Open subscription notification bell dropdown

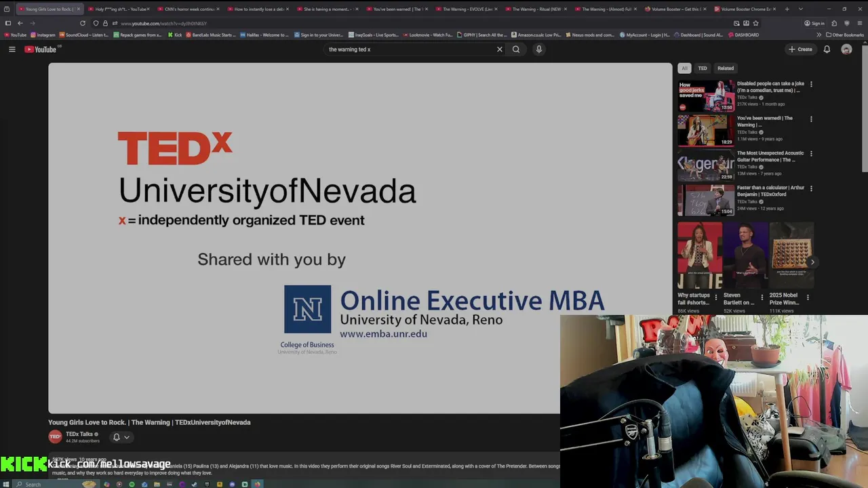point(121,437)
